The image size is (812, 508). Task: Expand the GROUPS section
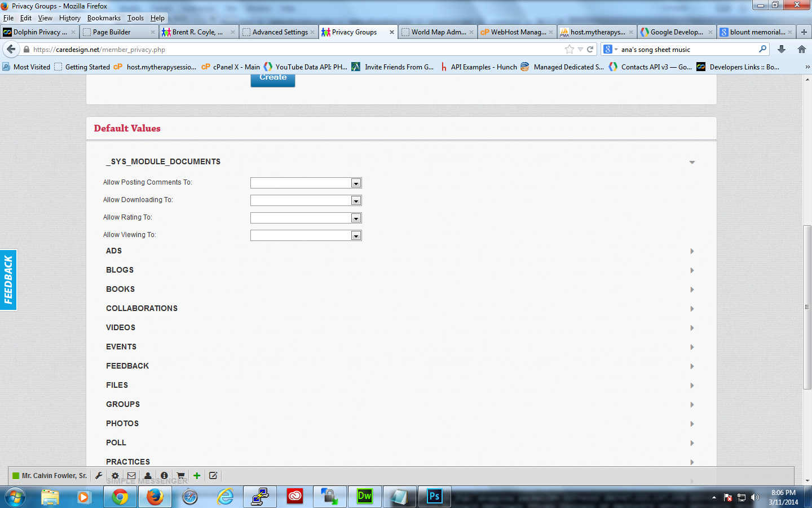pyautogui.click(x=692, y=405)
